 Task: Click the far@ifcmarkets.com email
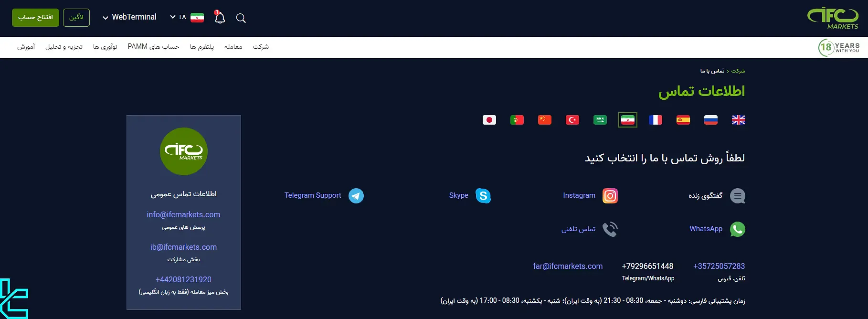(x=568, y=266)
